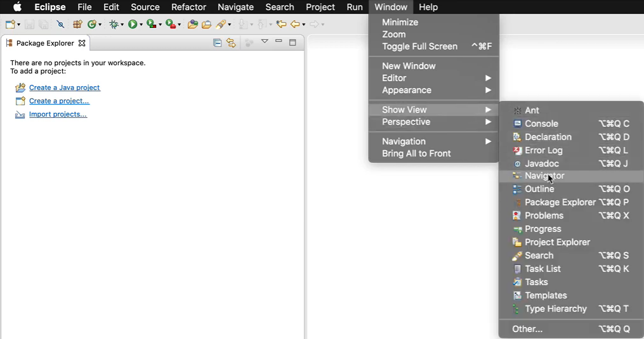Select Project Explorer view entry
The height and width of the screenshot is (339, 644).
pyautogui.click(x=571, y=242)
